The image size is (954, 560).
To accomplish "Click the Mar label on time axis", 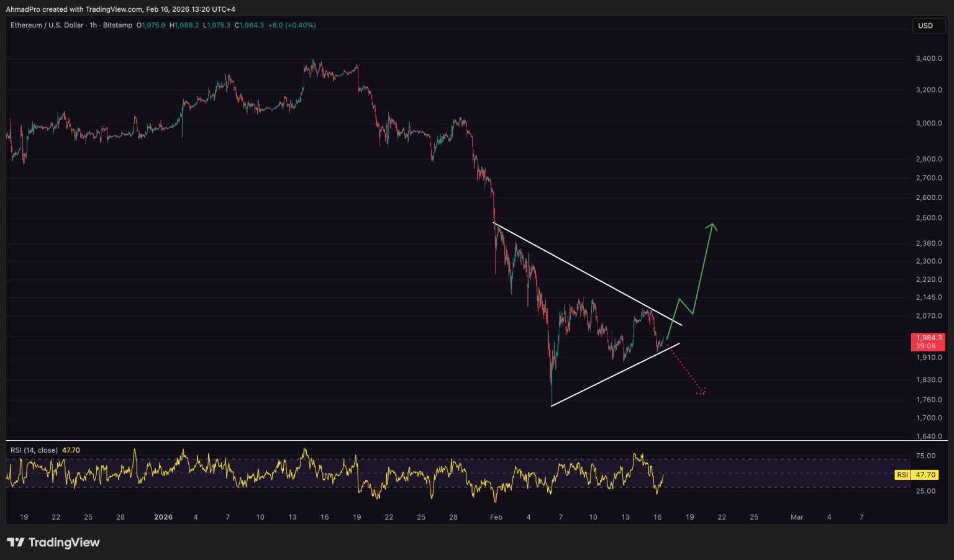I will [x=797, y=517].
